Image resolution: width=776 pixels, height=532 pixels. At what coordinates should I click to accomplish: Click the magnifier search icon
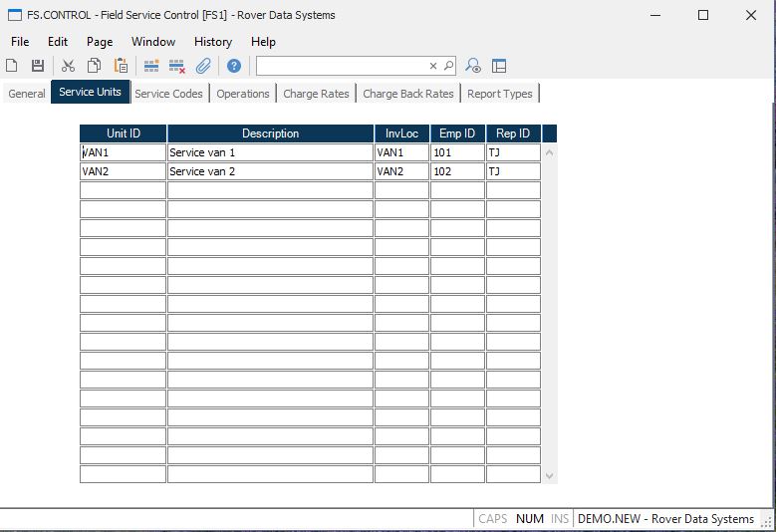click(x=448, y=66)
